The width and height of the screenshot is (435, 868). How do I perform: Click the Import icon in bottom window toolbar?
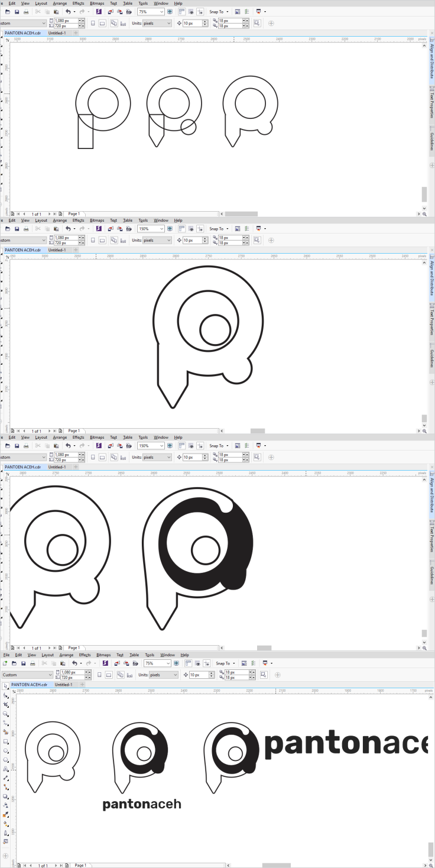tap(116, 663)
